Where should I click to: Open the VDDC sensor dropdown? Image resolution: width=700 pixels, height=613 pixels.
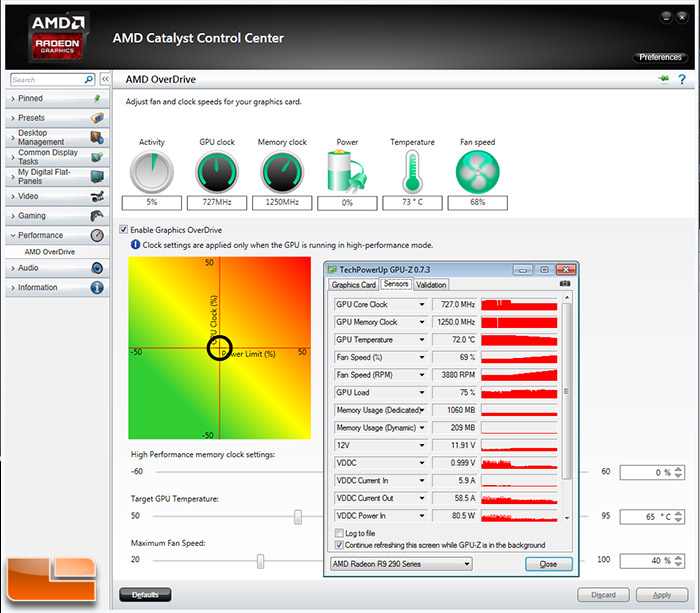[x=421, y=463]
